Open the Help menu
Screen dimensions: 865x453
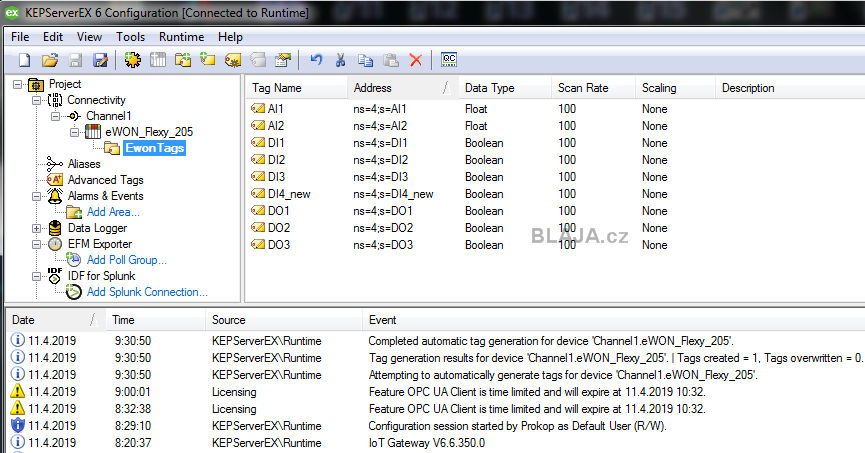pyautogui.click(x=230, y=37)
